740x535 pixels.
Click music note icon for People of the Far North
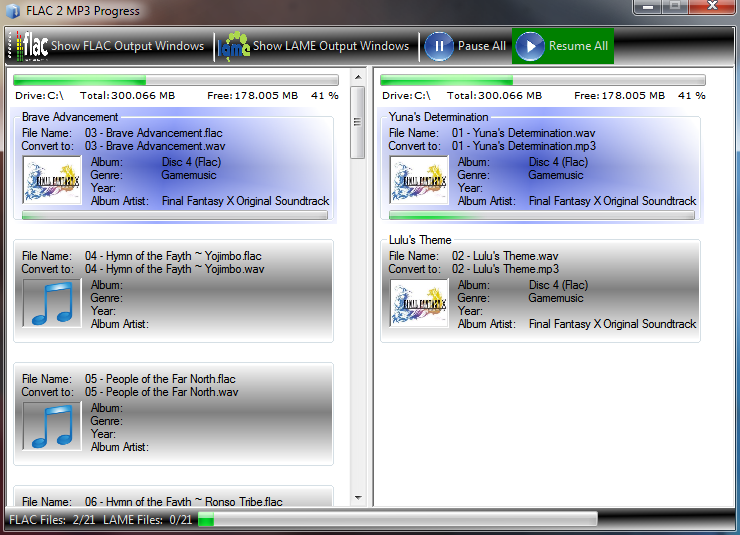pyautogui.click(x=52, y=426)
